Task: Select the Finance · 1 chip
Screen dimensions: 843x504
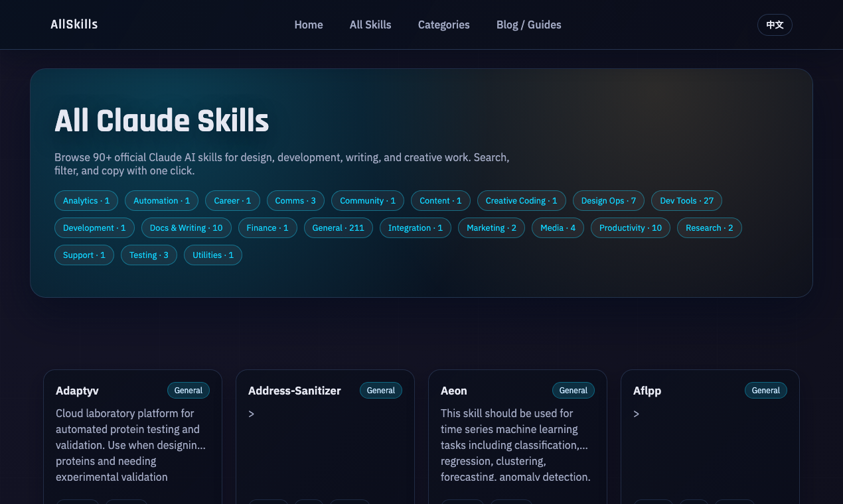Action: [268, 228]
